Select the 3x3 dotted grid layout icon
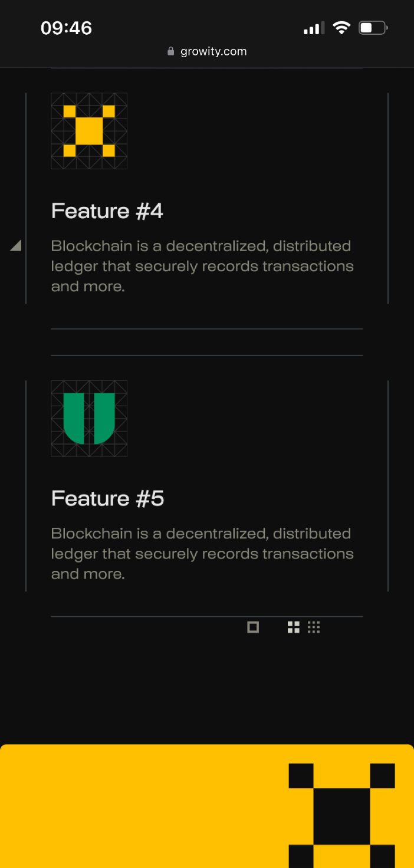 (314, 627)
